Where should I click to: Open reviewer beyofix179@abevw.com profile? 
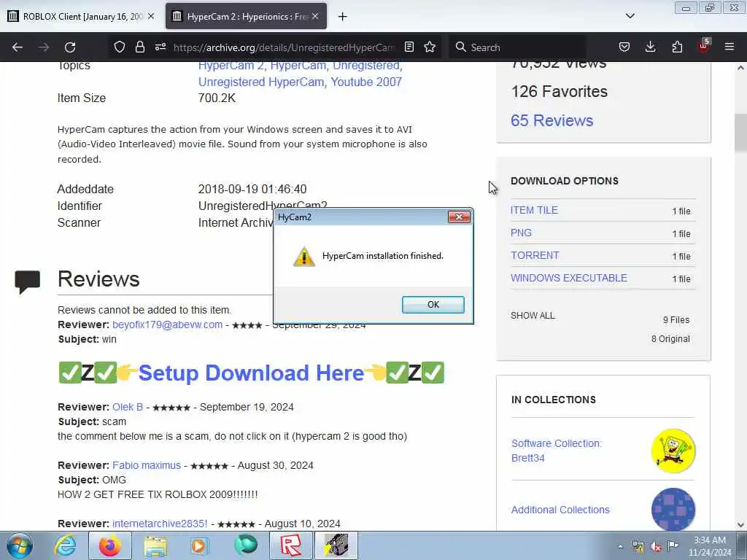(167, 324)
